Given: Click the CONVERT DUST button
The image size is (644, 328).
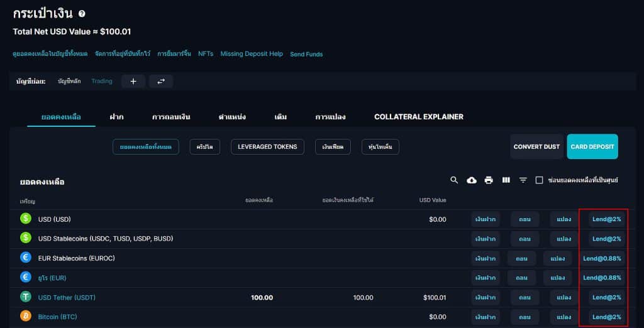Looking at the screenshot, I should (536, 146).
